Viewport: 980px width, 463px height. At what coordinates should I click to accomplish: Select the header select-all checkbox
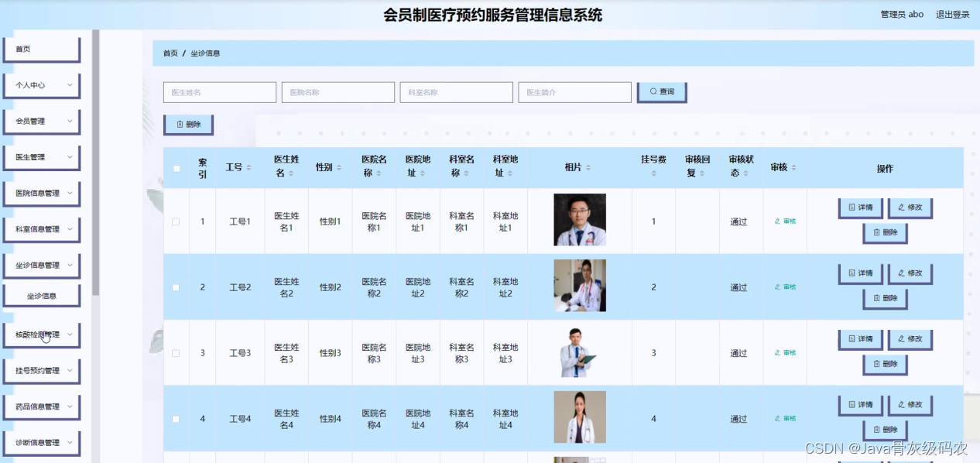click(176, 168)
